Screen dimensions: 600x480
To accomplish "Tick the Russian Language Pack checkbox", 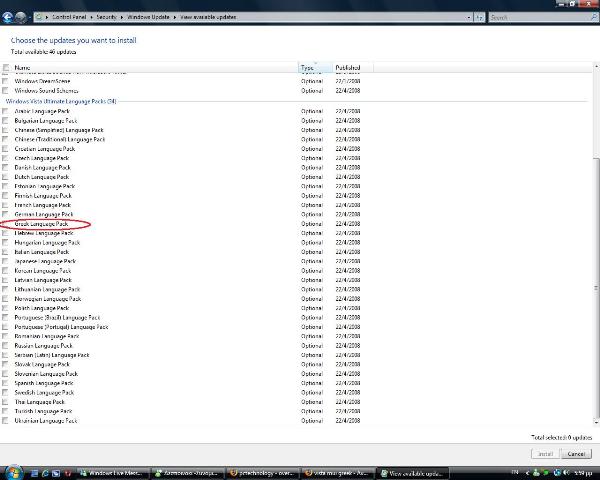I will [x=5, y=346].
